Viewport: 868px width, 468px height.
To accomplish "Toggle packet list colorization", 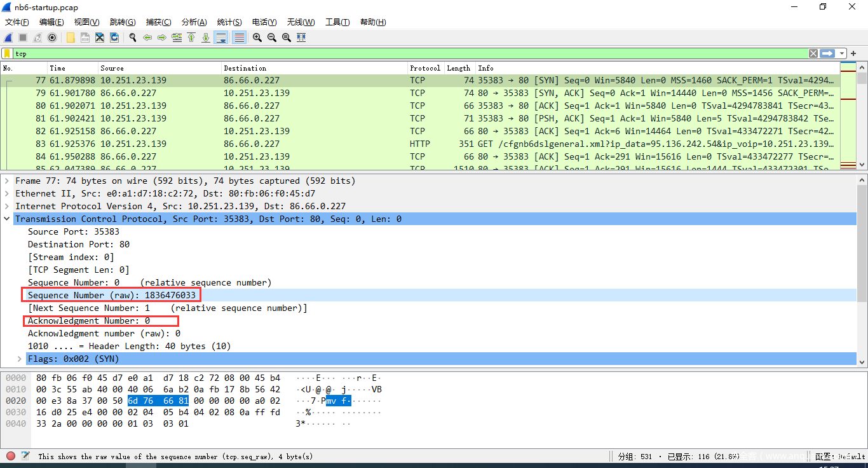I will click(240, 38).
